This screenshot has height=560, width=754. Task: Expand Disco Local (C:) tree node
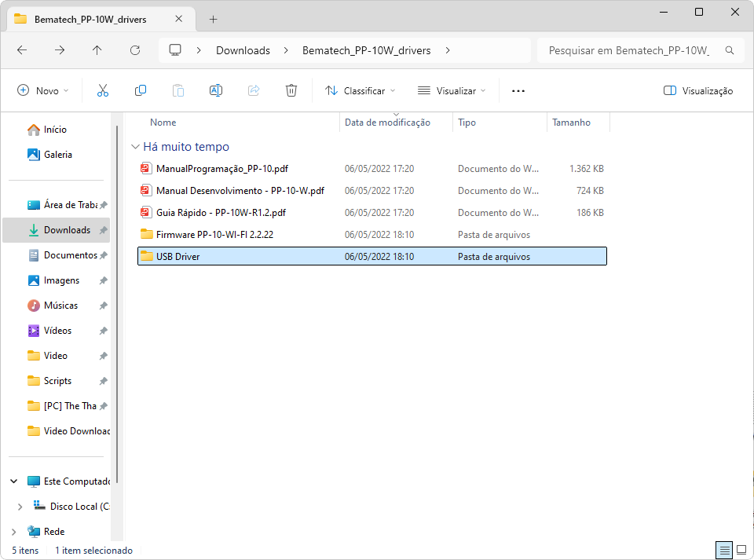20,507
